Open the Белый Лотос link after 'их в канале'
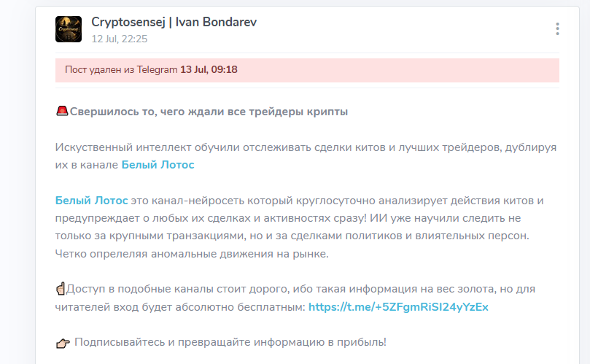Image resolution: width=590 pixels, height=364 pixels. pos(158,165)
